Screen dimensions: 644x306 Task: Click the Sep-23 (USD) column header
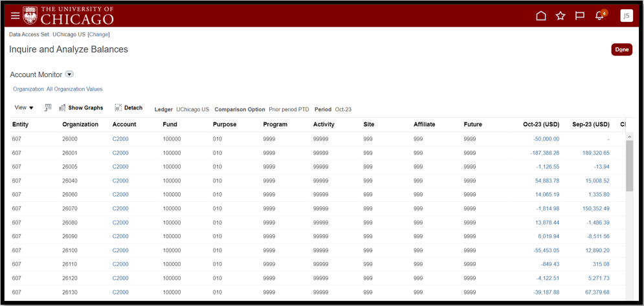pos(591,124)
